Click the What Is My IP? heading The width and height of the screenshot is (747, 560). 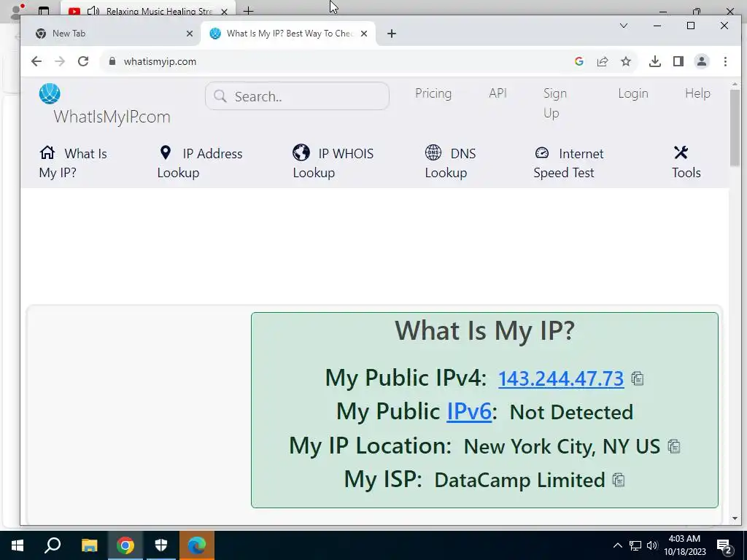point(484,330)
